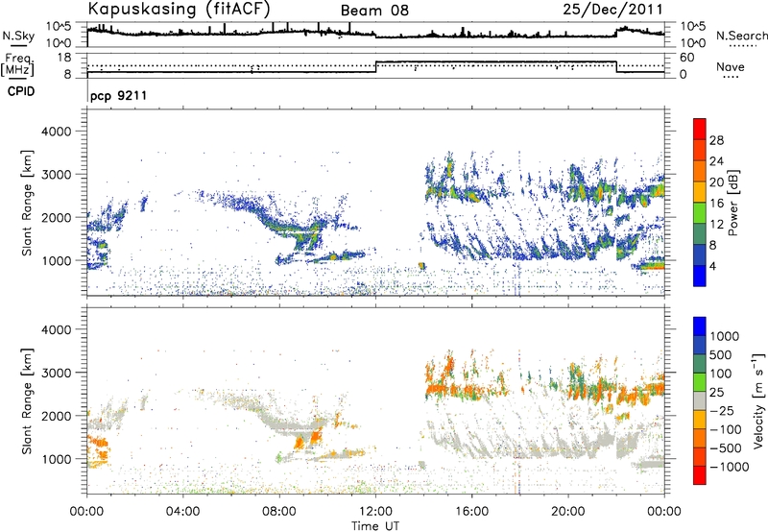
Task: Select the gray segment of velocity colorbar
Action: point(700,401)
